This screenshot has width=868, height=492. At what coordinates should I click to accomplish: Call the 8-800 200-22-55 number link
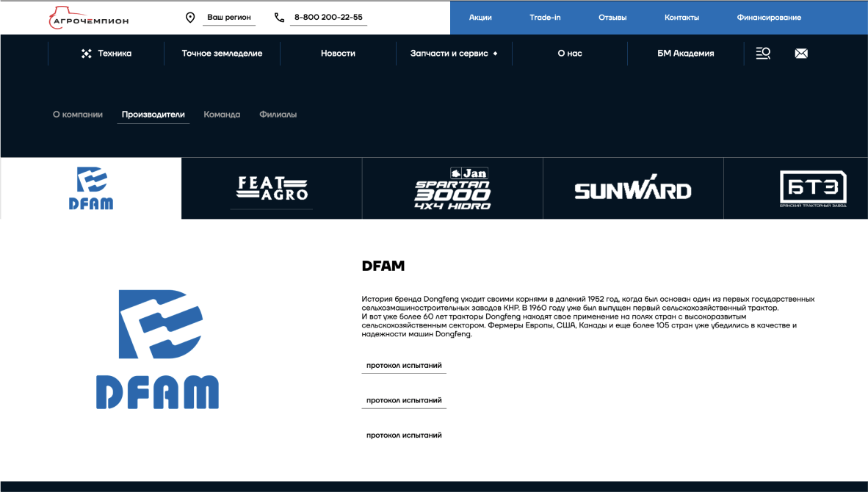coord(328,18)
